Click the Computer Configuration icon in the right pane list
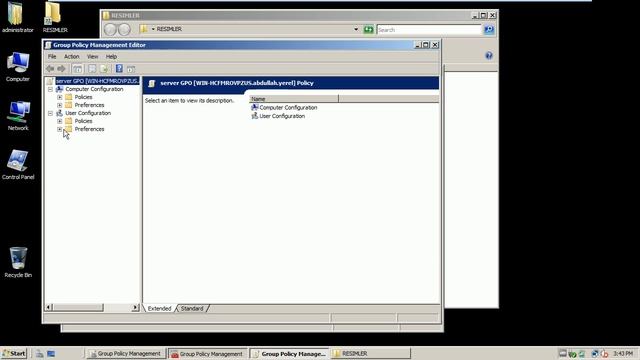The width and height of the screenshot is (640, 360). [255, 107]
